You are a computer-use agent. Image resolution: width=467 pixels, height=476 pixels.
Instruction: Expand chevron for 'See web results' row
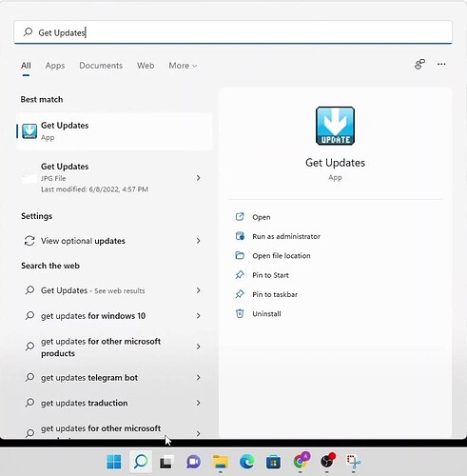click(x=199, y=290)
